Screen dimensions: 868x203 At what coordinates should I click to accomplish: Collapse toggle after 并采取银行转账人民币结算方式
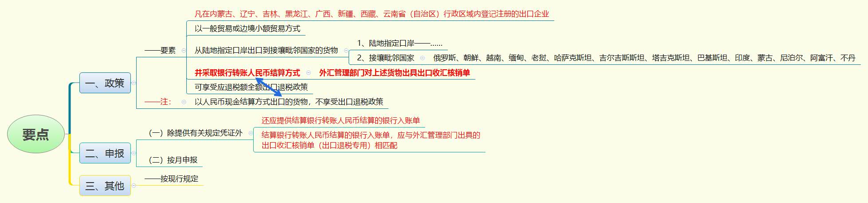309,73
